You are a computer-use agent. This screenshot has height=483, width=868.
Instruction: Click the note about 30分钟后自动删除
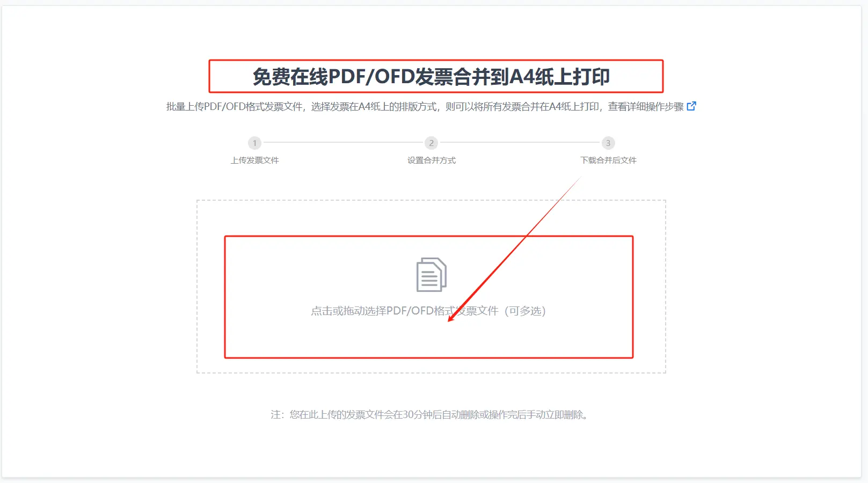[431, 414]
